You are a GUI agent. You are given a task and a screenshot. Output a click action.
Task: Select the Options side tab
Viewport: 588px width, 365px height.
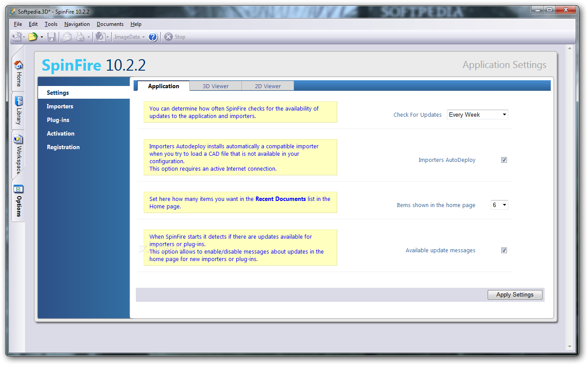(18, 201)
